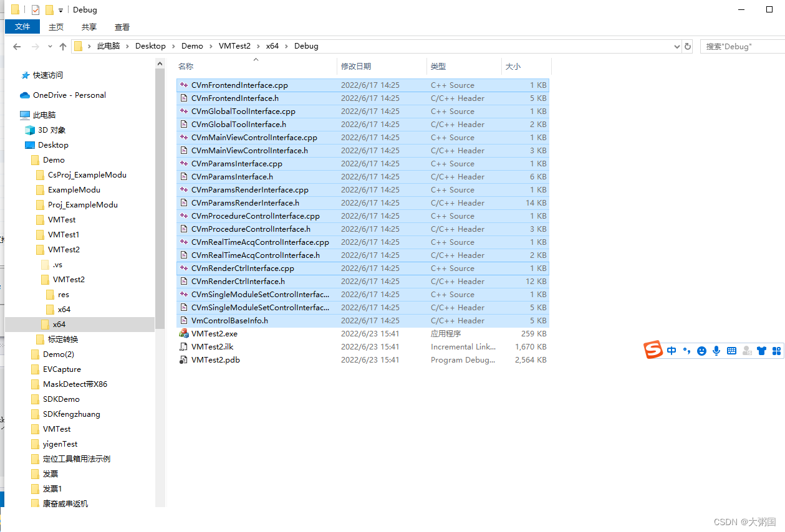785x532 pixels.
Task: Select SDKfengzhuang folder in tree
Action: (x=71, y=414)
